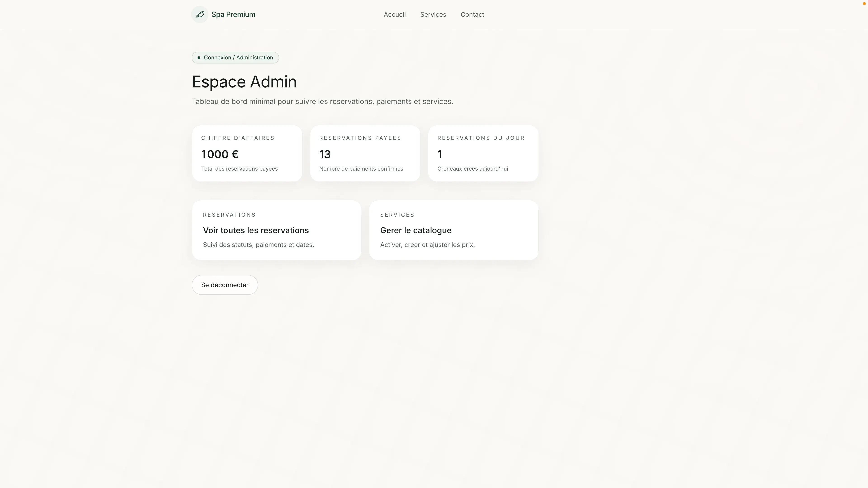
Task: Select the Spa Premium brand name
Action: 234,14
